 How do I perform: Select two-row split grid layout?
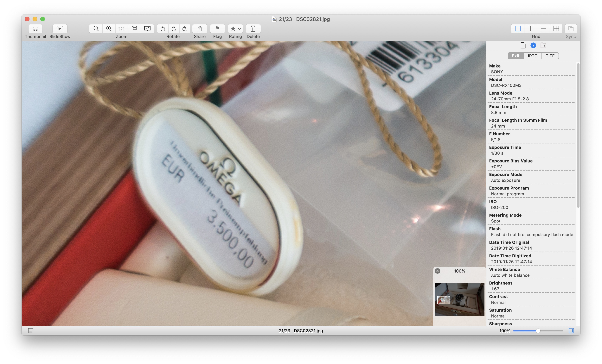click(x=543, y=29)
